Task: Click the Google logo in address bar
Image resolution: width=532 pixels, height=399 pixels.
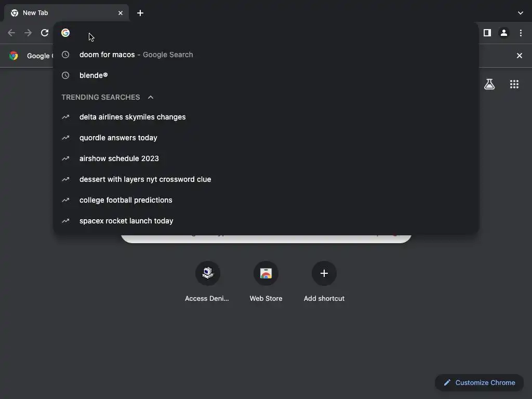Action: (x=65, y=33)
